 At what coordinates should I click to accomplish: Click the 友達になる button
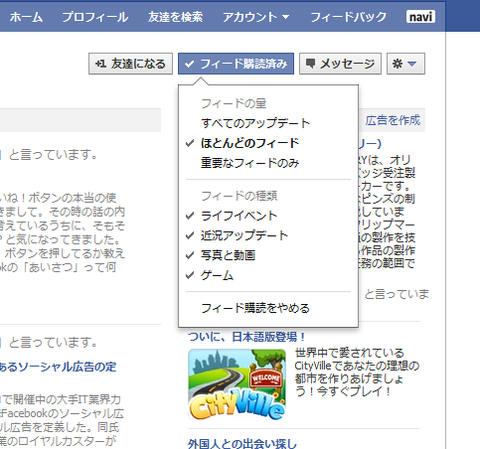pyautogui.click(x=130, y=64)
